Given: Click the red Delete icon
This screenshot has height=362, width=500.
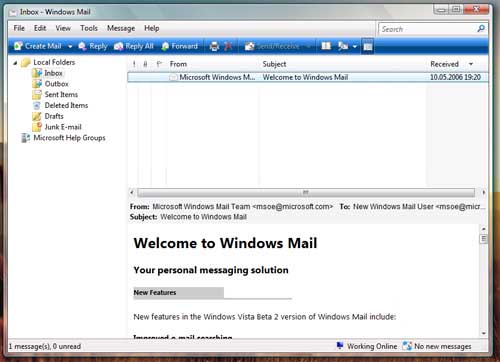Looking at the screenshot, I should coord(228,46).
